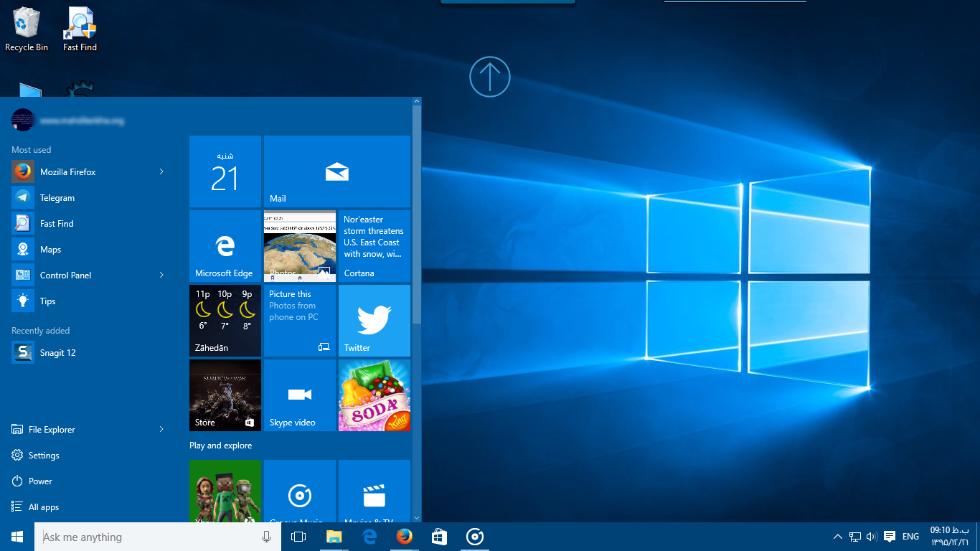Expand the File Explorer submenu arrow

(x=161, y=430)
